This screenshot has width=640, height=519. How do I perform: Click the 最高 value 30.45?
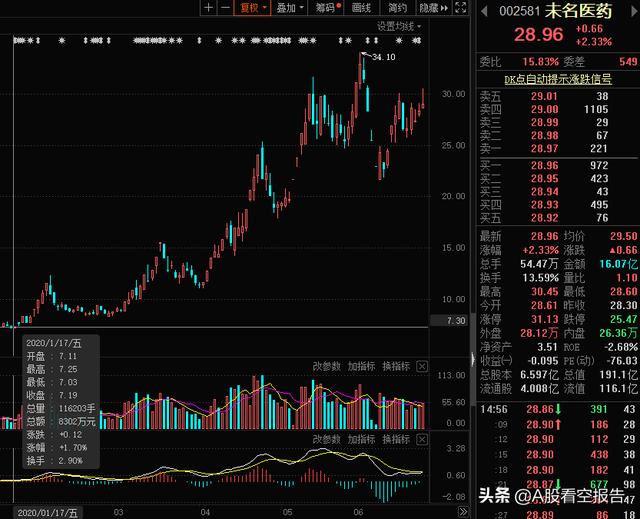[544, 292]
